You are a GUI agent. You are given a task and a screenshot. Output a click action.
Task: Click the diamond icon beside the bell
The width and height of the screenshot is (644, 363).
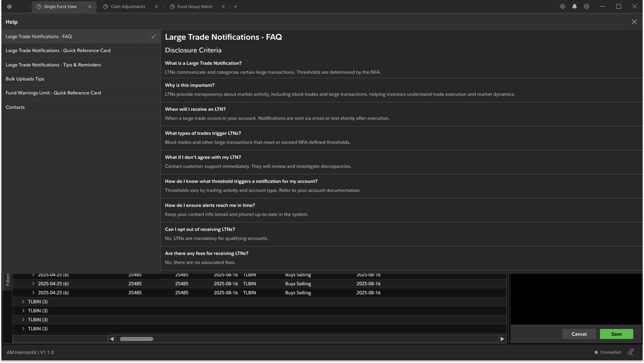point(562,7)
